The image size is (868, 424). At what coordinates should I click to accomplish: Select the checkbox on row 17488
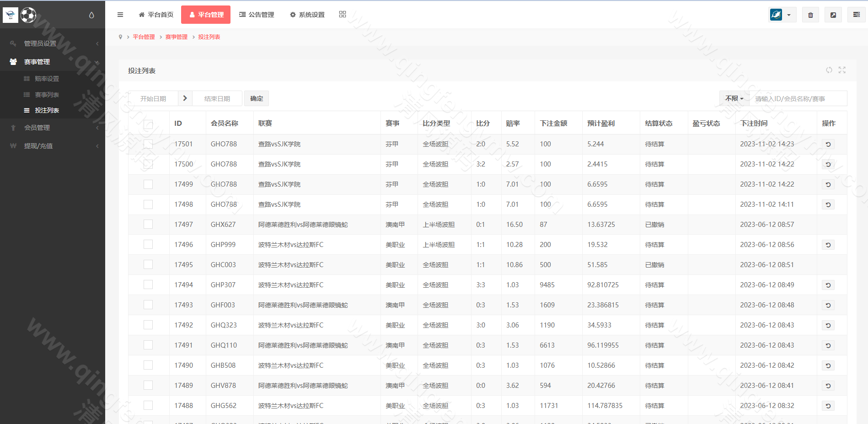[148, 405]
